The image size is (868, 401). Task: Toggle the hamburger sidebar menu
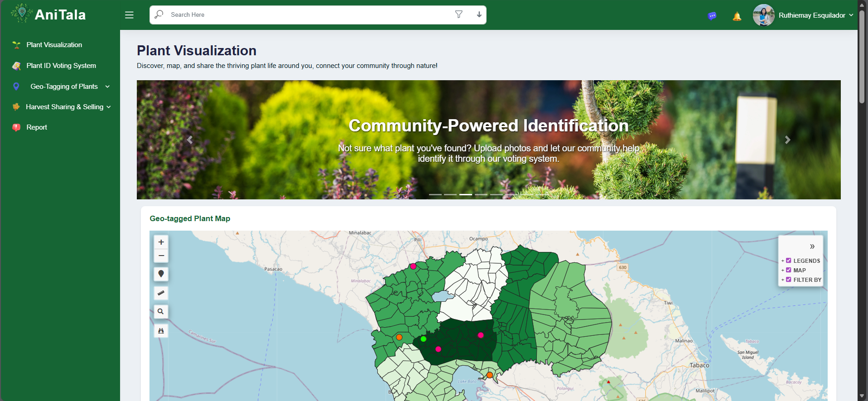pyautogui.click(x=129, y=15)
